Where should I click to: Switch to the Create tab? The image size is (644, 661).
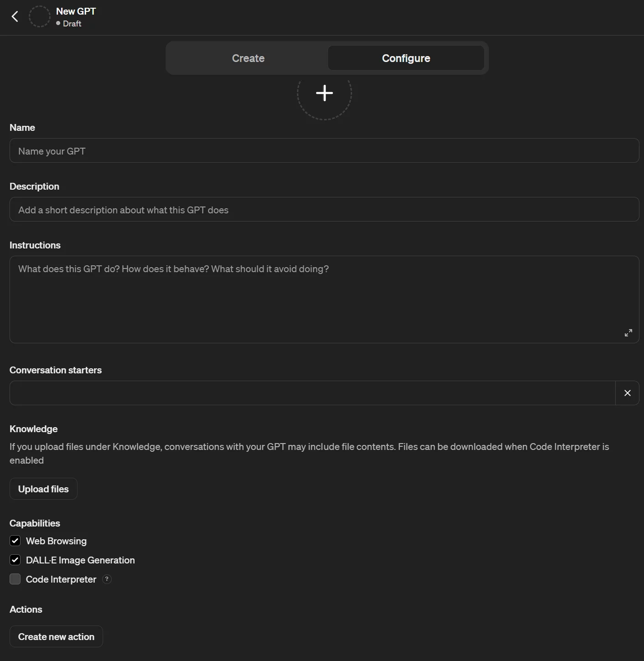(248, 58)
